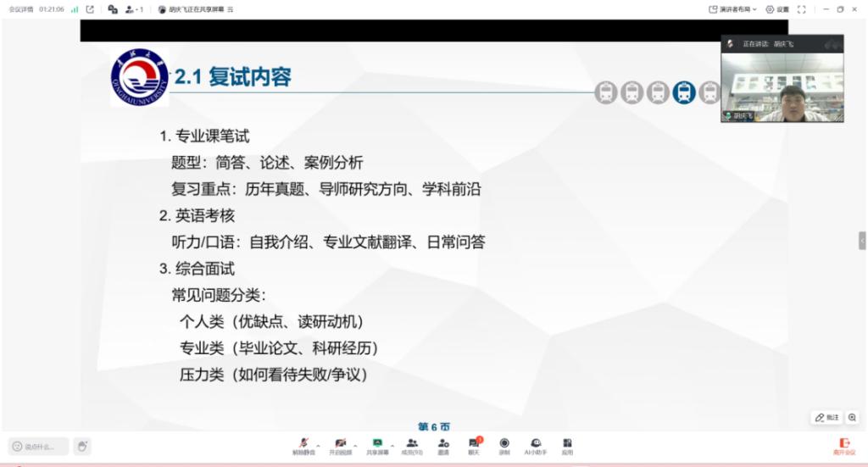Click the invite (邀请) icon
The image size is (868, 467).
point(443,445)
